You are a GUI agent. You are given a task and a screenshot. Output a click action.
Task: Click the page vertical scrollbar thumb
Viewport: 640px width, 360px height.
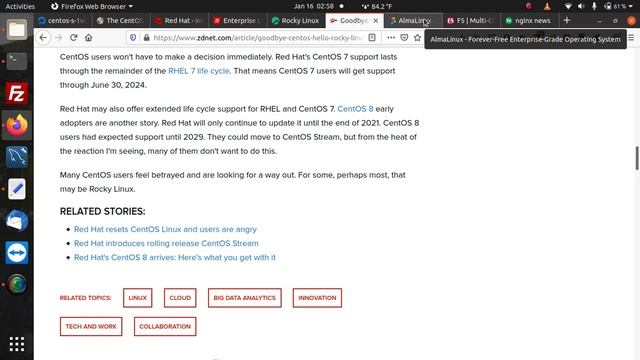click(637, 158)
